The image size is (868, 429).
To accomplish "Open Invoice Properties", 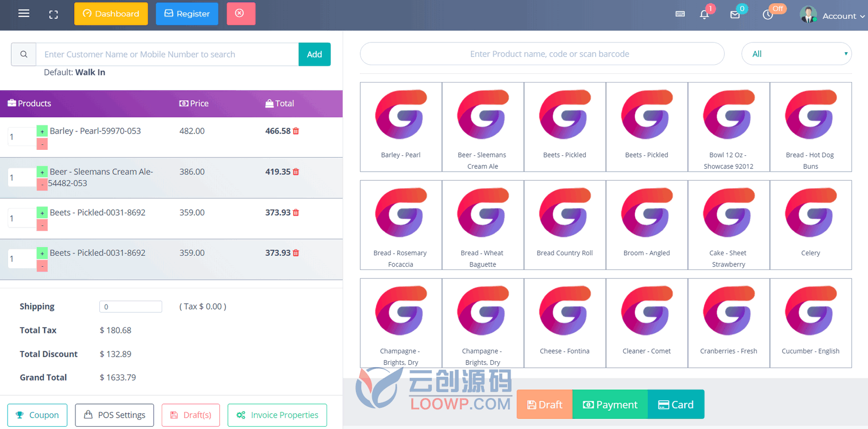I will [277, 415].
